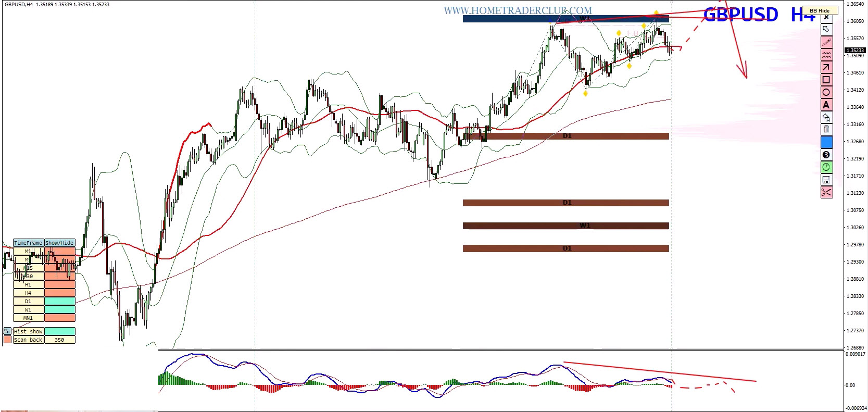868x412 pixels.
Task: Select the pencil freehand drawing tool
Action: coord(826,42)
